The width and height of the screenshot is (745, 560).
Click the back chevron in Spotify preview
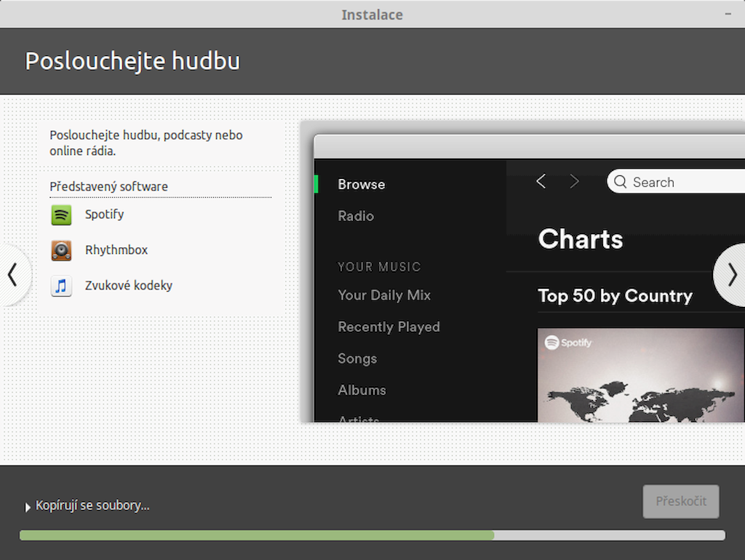541,181
